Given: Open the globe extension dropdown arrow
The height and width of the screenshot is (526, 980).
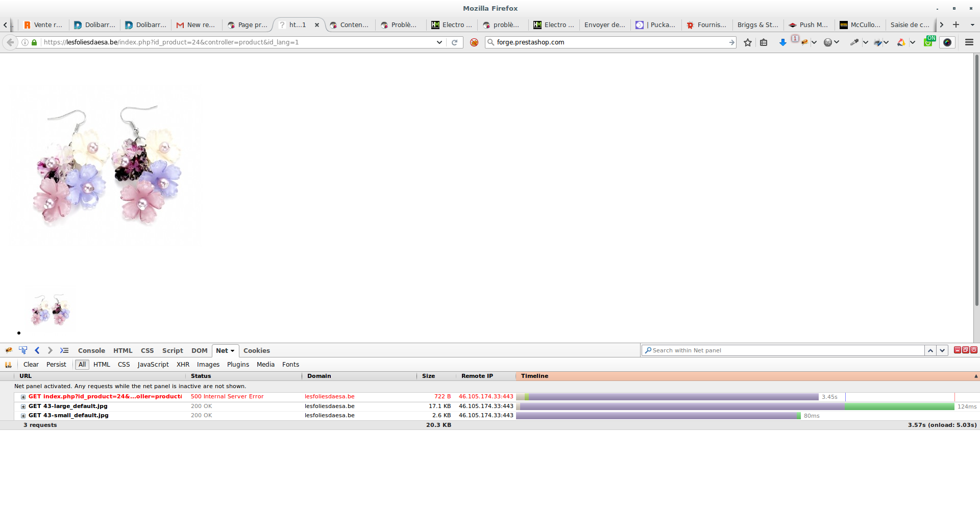Looking at the screenshot, I should pos(837,42).
